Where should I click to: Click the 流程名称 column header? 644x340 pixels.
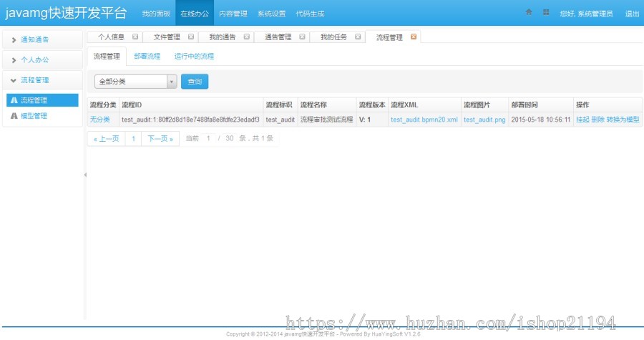click(x=327, y=105)
